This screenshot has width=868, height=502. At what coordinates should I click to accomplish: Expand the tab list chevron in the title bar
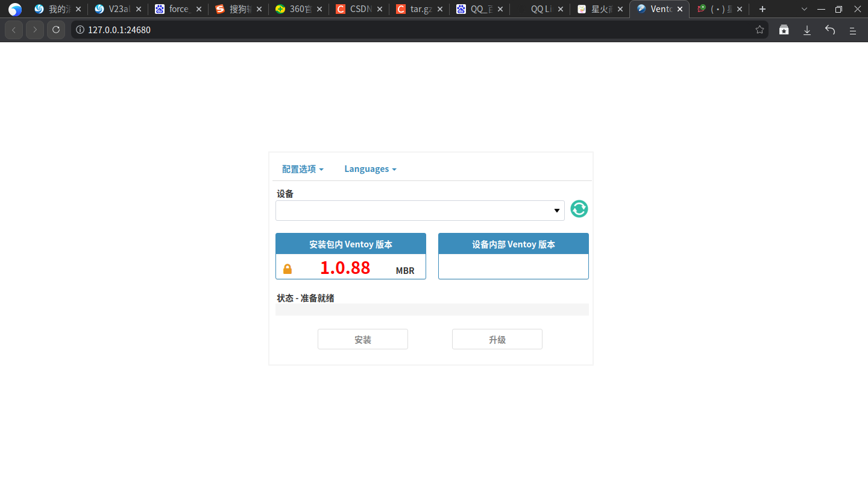(804, 9)
